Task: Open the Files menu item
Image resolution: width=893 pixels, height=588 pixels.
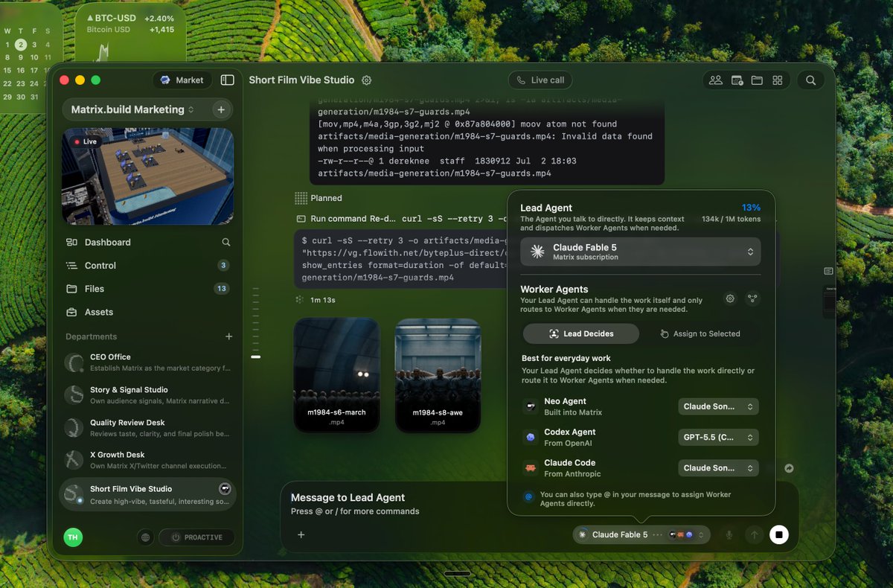Action: (147, 289)
